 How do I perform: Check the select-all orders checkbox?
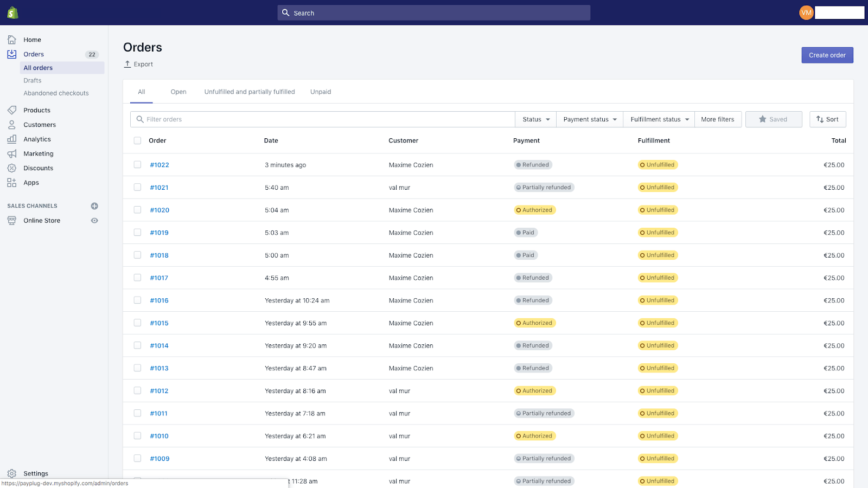(x=137, y=140)
